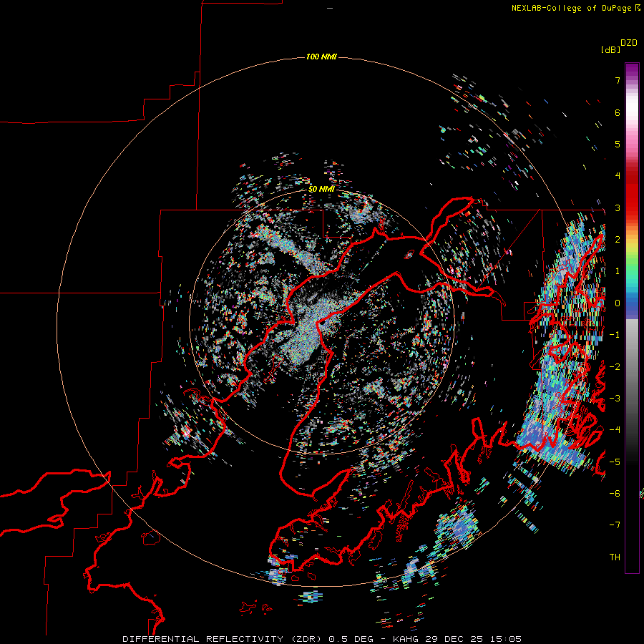
Task: Click the 4 value on color scale
Action: [x=618, y=176]
